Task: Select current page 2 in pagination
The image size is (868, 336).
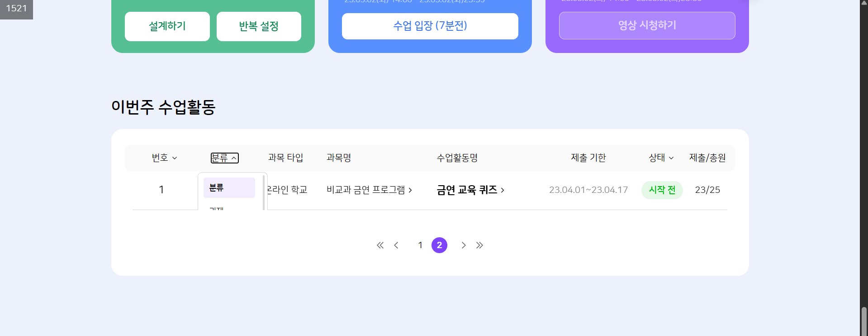Action: coord(439,245)
